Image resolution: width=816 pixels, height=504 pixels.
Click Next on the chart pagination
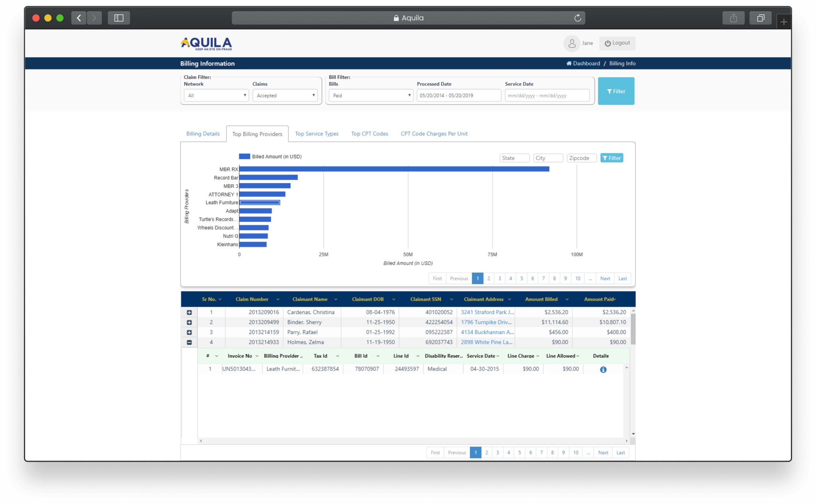point(605,278)
